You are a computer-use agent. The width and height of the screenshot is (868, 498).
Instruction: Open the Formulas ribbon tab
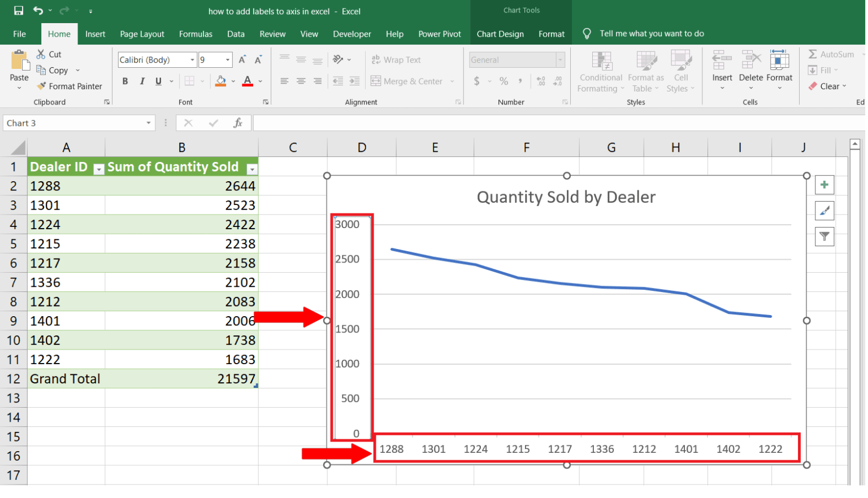click(196, 34)
